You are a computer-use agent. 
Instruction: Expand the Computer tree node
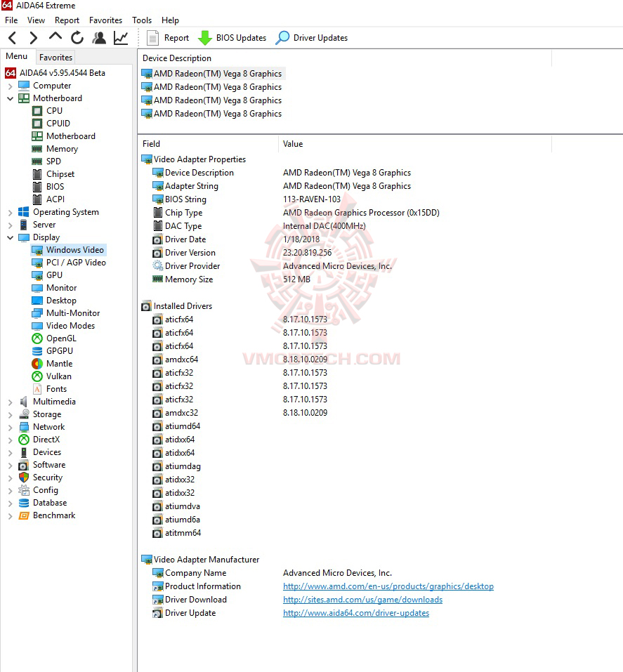[11, 86]
